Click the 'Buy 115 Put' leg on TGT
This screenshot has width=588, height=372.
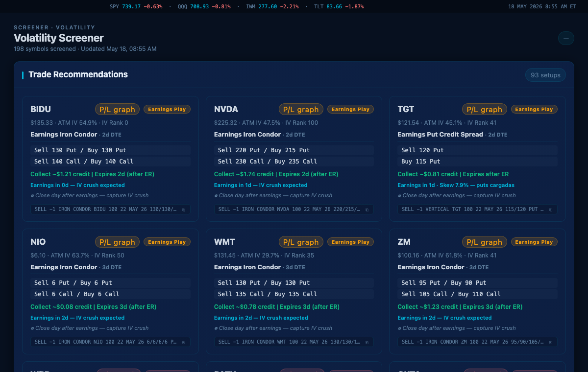(477, 162)
